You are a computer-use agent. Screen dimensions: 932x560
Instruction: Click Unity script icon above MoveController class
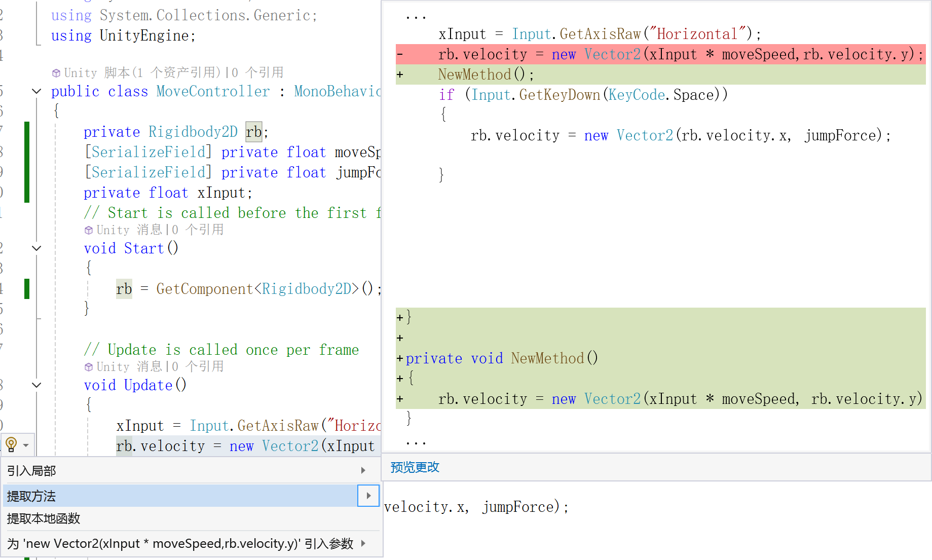[56, 73]
